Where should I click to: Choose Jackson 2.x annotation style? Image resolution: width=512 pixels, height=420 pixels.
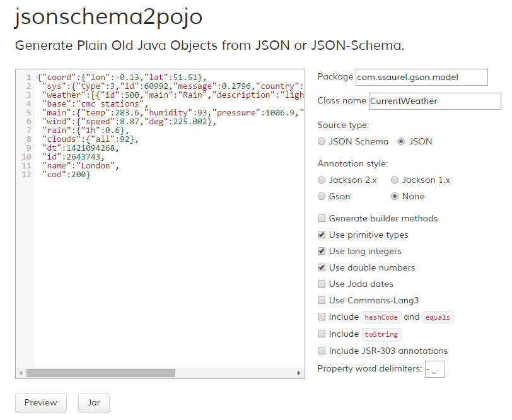322,180
